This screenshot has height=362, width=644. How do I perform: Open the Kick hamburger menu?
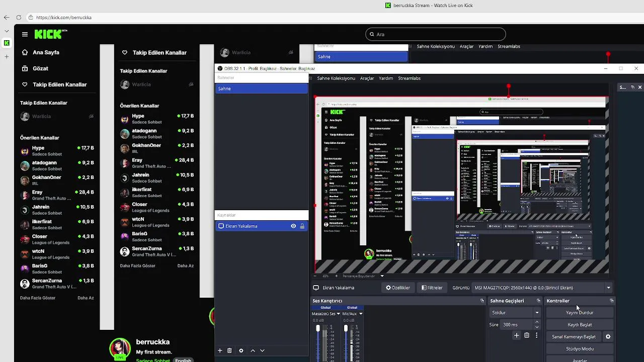click(x=25, y=34)
